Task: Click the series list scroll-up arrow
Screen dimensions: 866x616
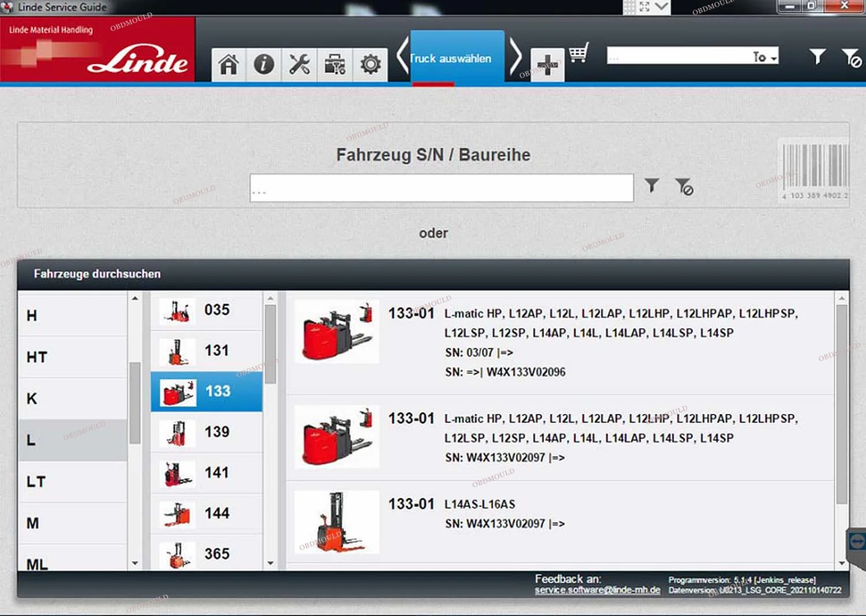Action: coord(270,298)
